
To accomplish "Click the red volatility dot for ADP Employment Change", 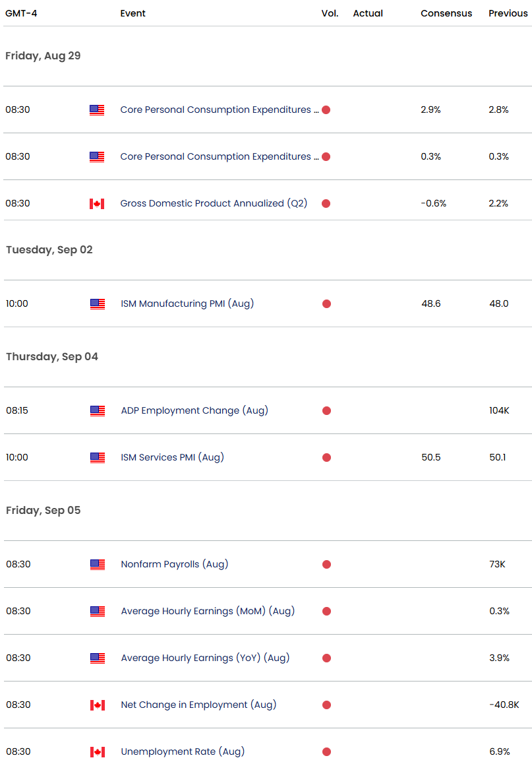I will pos(327,410).
